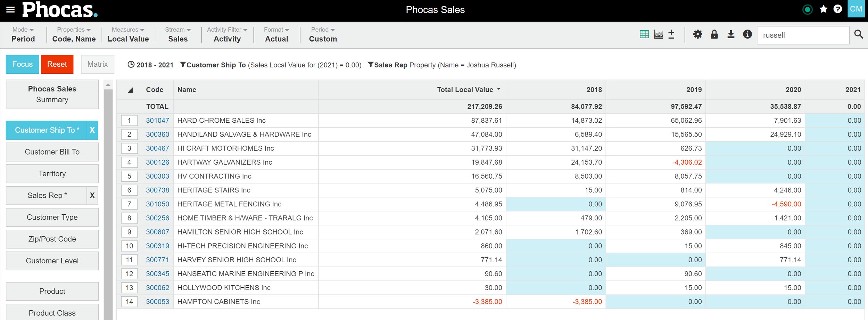Image resolution: width=868 pixels, height=320 pixels.
Task: Select Customer Level dimension
Action: (52, 261)
